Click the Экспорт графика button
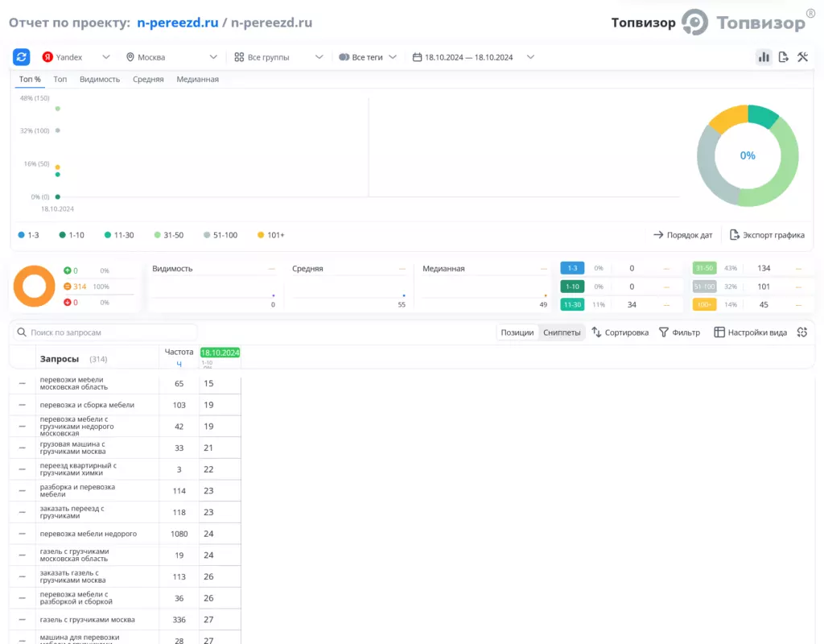824x644 pixels. 767,235
